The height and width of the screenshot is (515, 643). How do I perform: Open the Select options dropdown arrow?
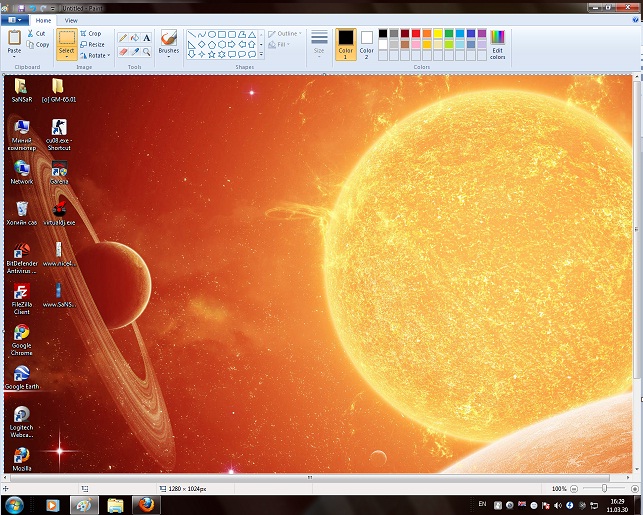(66, 57)
